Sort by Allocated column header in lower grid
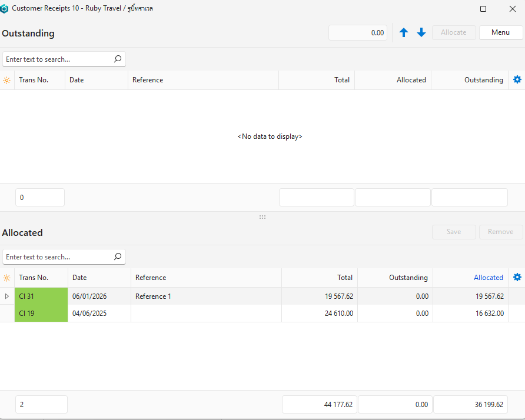This screenshot has height=420, width=525. tap(488, 278)
